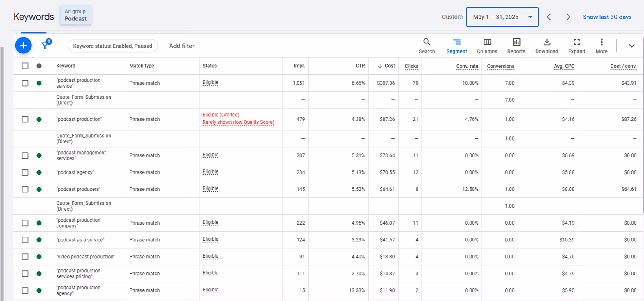Click the Add filter button
The height and width of the screenshot is (301, 644).
pos(181,45)
